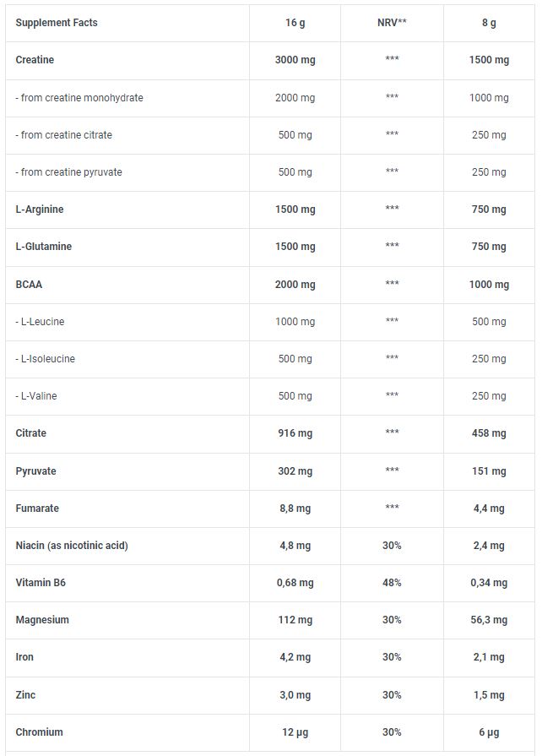
Task: Select the L-Leucine row label
Action: point(40,322)
